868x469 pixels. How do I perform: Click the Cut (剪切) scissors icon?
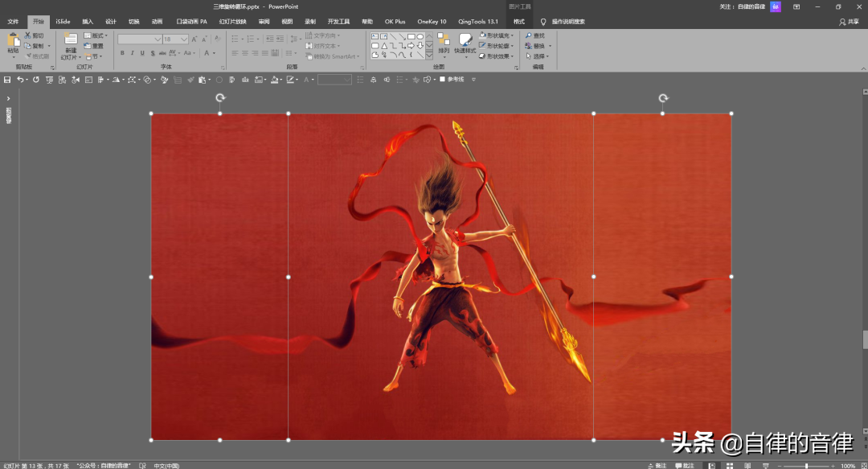(x=27, y=35)
